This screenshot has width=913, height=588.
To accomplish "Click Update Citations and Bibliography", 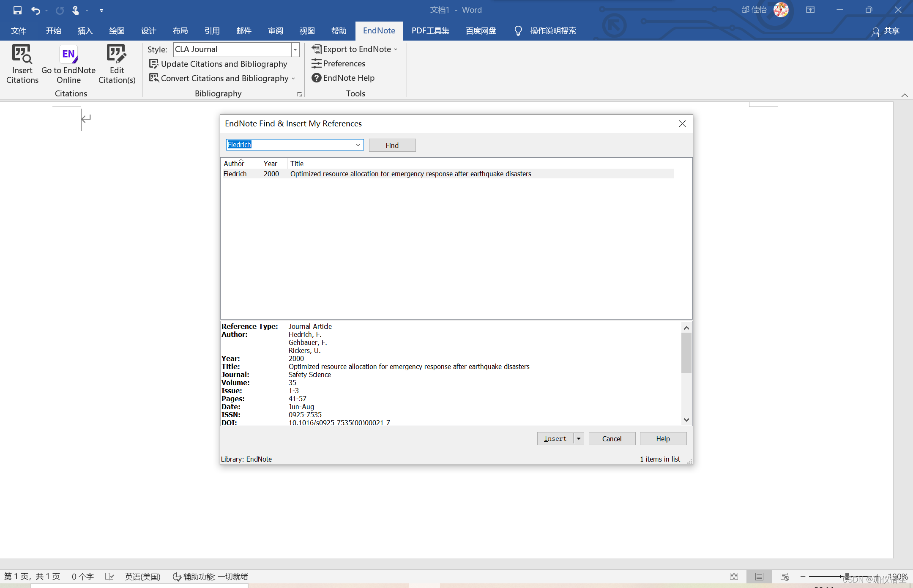I will (218, 64).
